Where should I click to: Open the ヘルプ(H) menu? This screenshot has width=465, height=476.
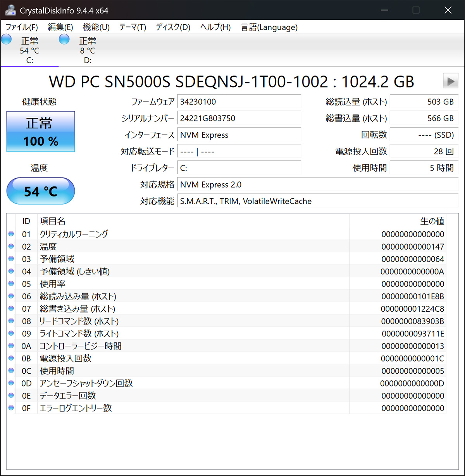pos(215,27)
